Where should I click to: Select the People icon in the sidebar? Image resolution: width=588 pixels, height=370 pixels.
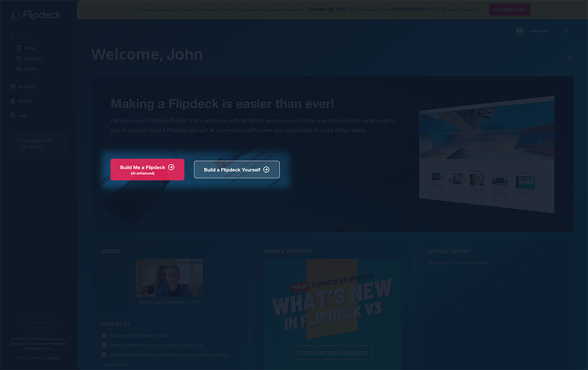point(12,101)
